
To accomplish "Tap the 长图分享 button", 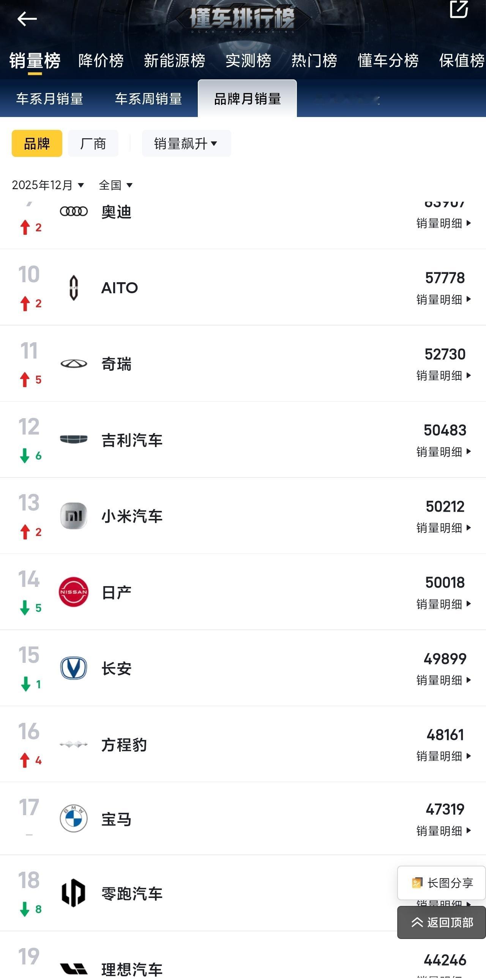I will click(x=442, y=883).
